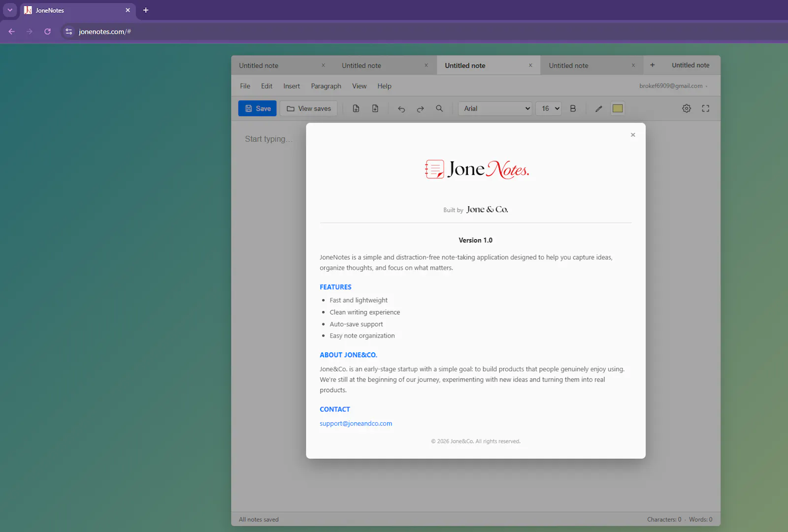Click the CONTACT heading
Viewport: 788px width, 532px height.
coord(335,409)
